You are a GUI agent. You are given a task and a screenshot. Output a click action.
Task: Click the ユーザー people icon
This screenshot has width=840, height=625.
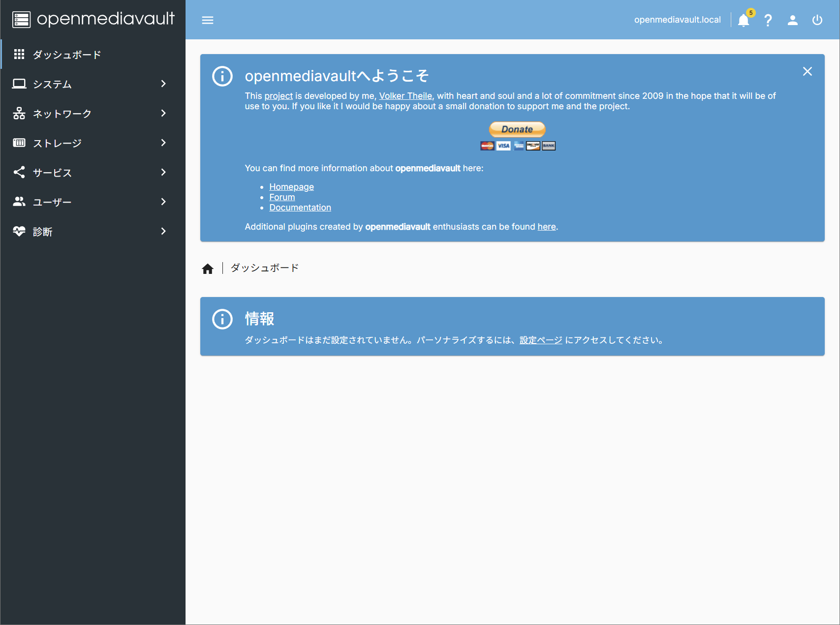point(19,202)
